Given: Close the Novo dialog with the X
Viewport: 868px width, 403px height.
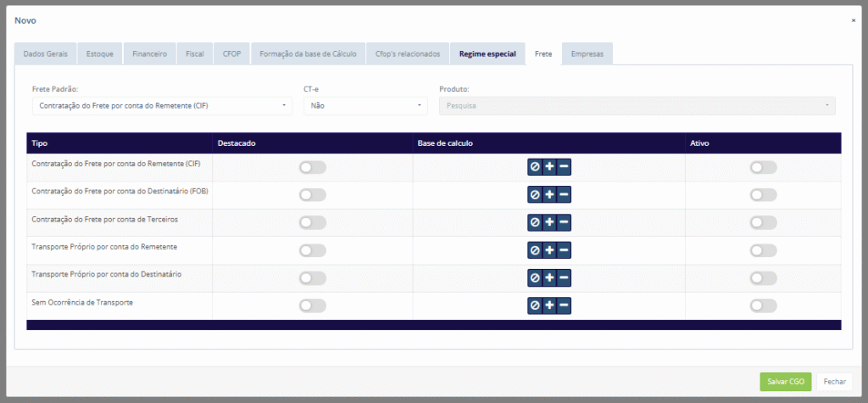Looking at the screenshot, I should click(853, 20).
